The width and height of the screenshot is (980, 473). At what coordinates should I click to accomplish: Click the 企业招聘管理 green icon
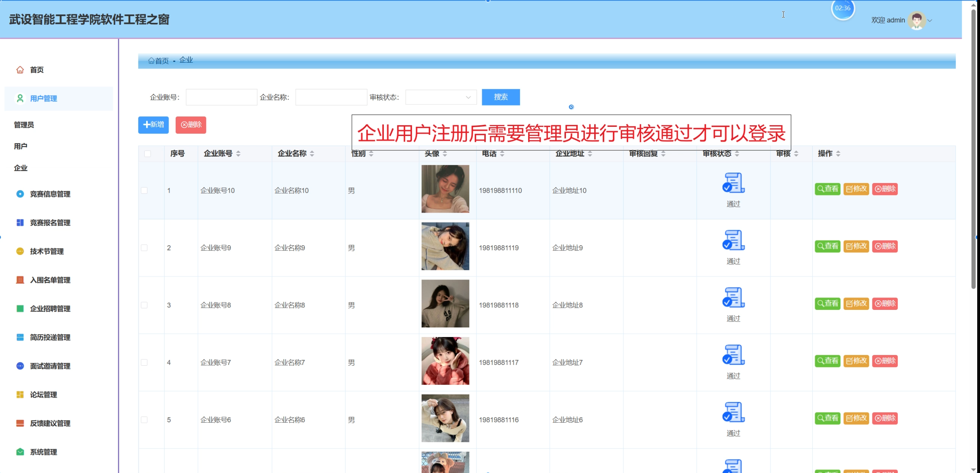20,309
